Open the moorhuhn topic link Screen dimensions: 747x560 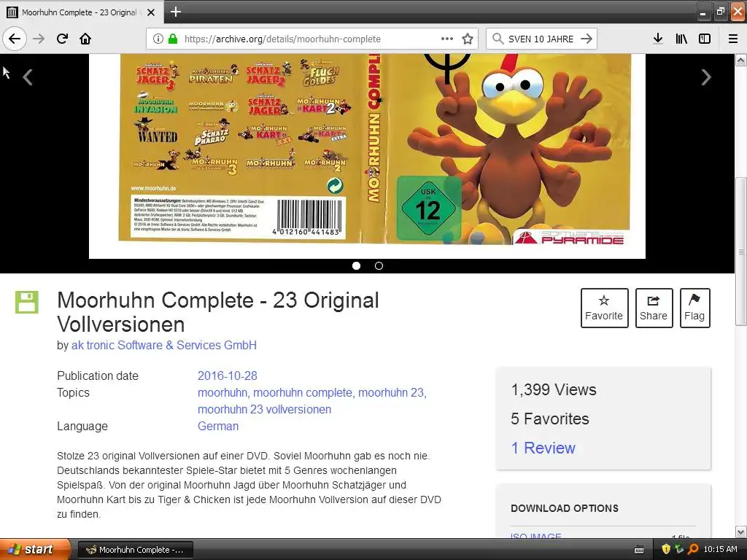(x=222, y=393)
